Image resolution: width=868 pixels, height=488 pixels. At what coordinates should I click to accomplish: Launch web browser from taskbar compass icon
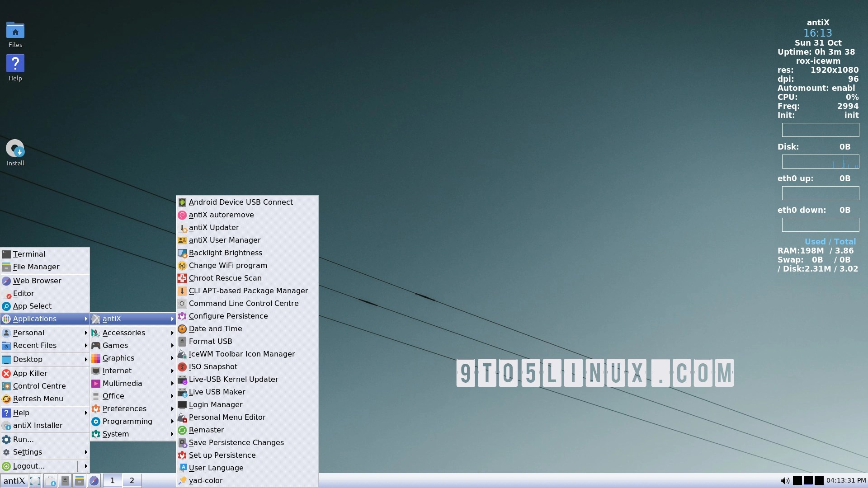pyautogui.click(x=94, y=481)
